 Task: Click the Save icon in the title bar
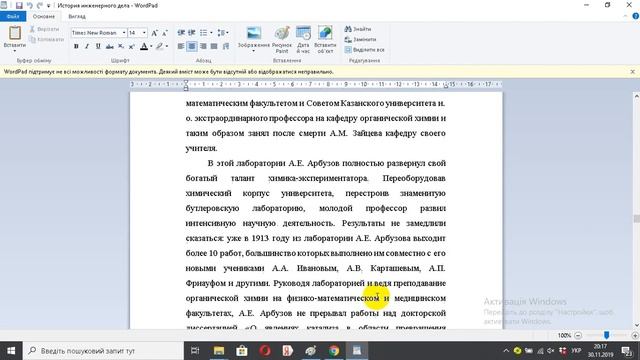point(19,6)
